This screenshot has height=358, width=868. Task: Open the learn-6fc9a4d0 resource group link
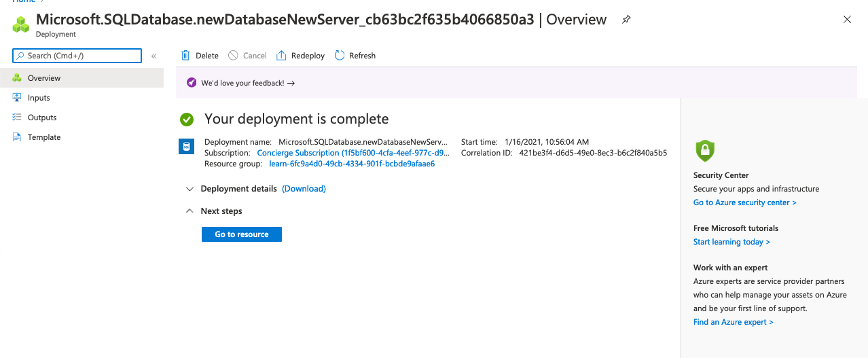coord(352,164)
